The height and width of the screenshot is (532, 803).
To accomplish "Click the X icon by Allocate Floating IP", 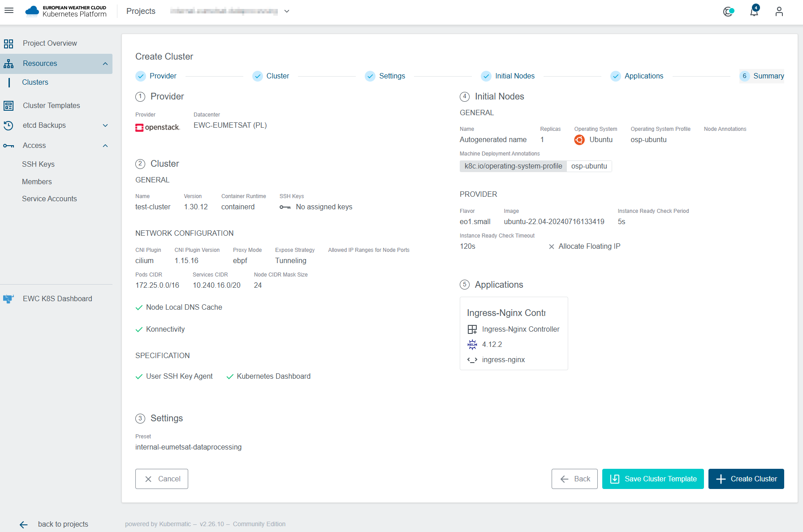I will pos(552,247).
